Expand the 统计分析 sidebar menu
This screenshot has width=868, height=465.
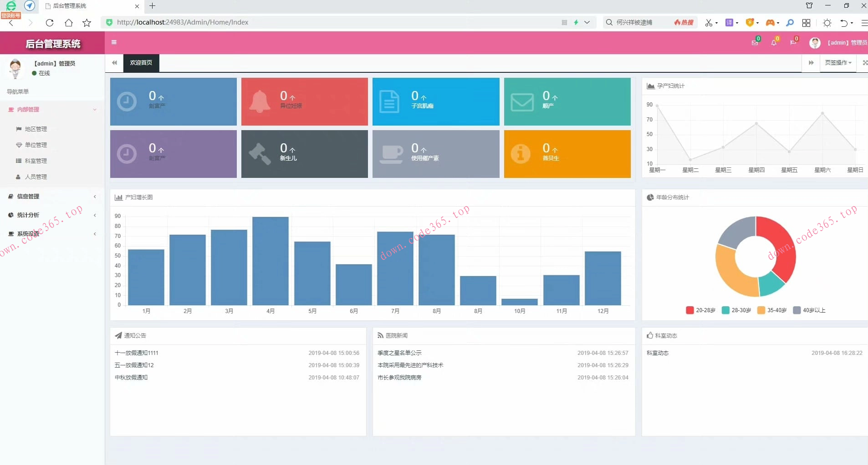tap(28, 215)
